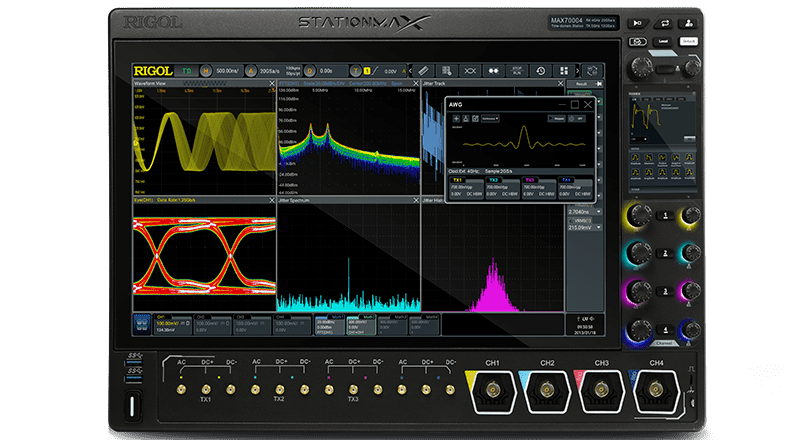This screenshot has width=810, height=440.
Task: Open horizontal timebase H setting
Action: (206, 71)
